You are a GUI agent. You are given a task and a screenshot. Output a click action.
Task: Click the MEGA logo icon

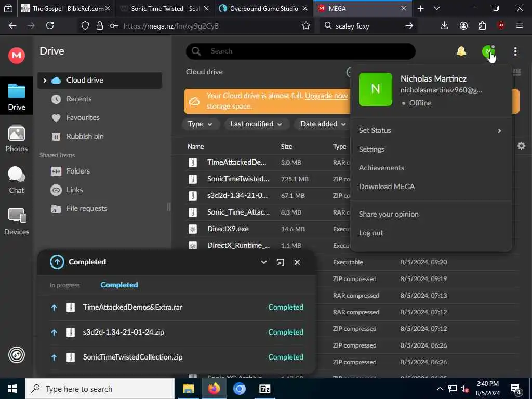click(x=16, y=55)
